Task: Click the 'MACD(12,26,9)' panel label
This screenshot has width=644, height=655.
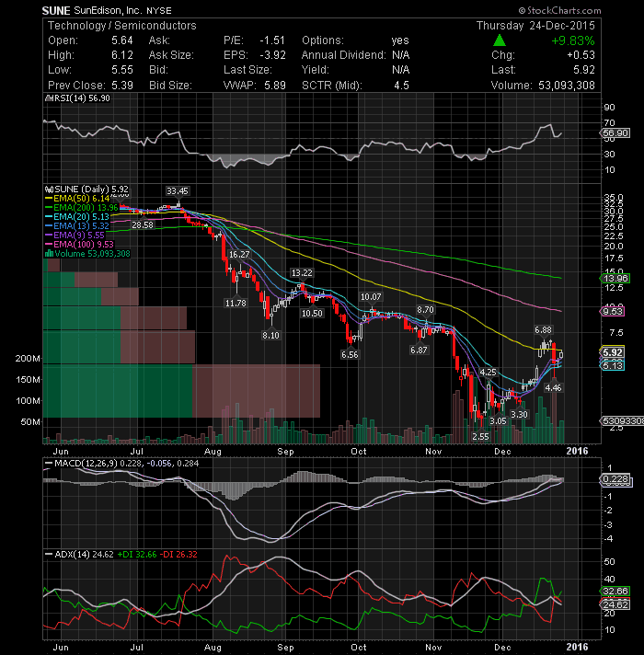Action: coord(86,464)
